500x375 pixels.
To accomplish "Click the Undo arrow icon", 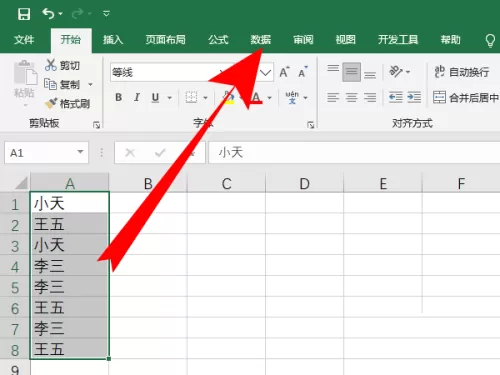I will coord(48,14).
